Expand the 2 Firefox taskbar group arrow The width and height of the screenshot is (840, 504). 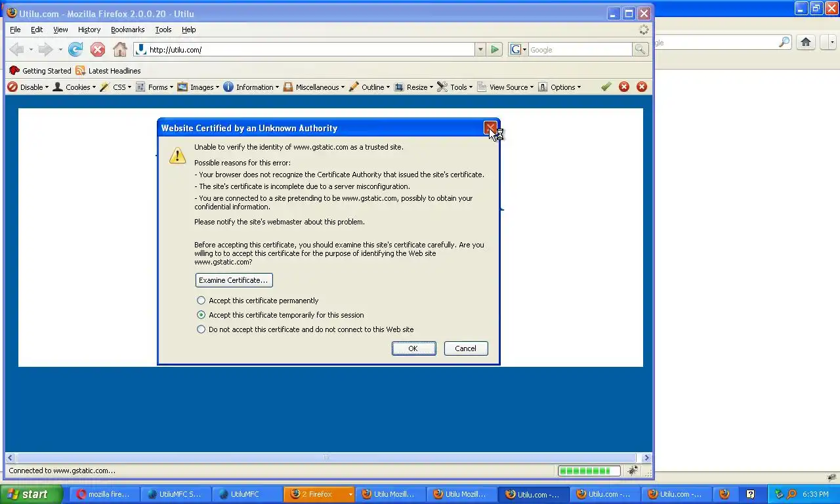(x=350, y=494)
